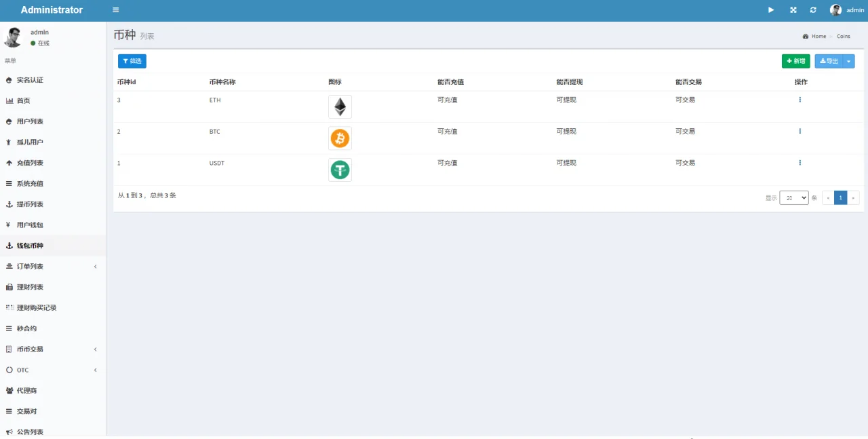This screenshot has width=868, height=439.
Task: Click the play icon in top bar
Action: [771, 10]
